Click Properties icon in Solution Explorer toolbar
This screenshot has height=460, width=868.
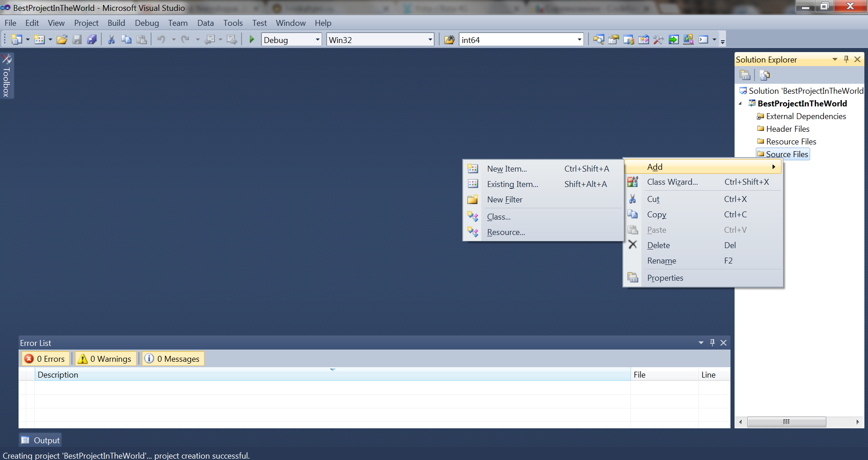pyautogui.click(x=745, y=75)
